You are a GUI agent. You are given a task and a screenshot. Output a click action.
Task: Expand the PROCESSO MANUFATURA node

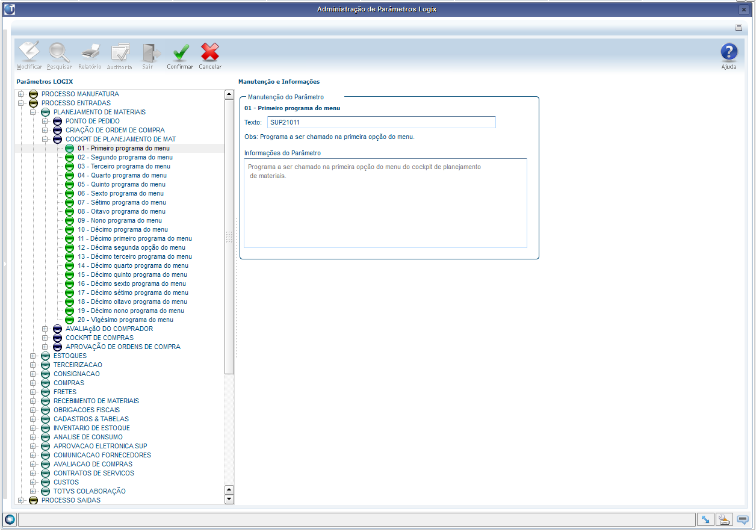(x=21, y=94)
